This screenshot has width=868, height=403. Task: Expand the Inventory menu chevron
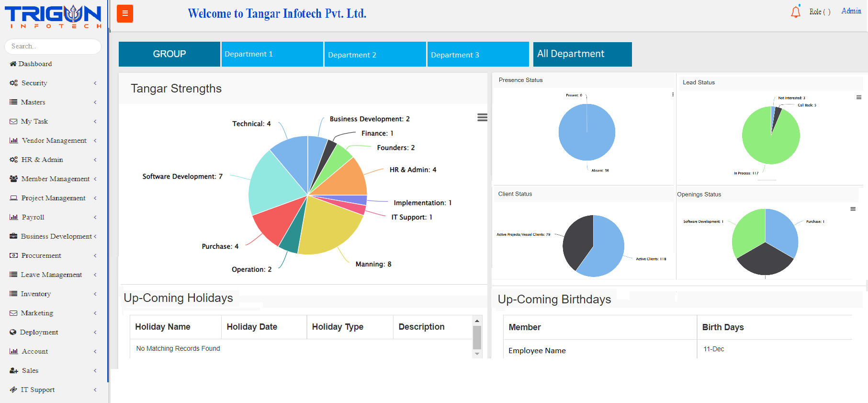point(95,294)
